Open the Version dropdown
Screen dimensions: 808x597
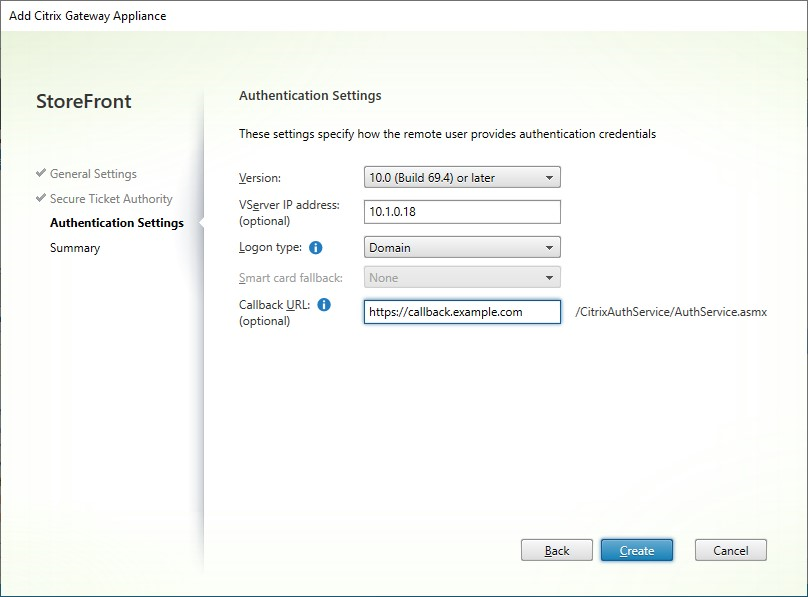pos(462,175)
